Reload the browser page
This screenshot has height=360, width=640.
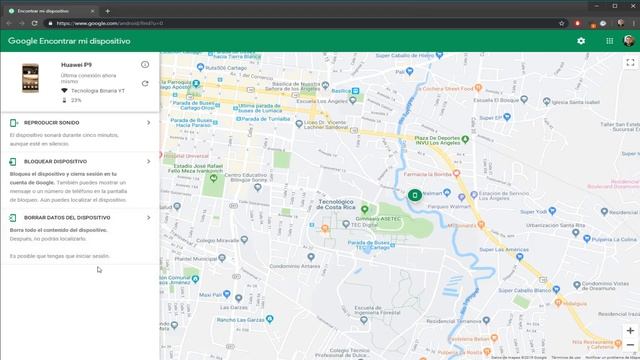(34, 23)
